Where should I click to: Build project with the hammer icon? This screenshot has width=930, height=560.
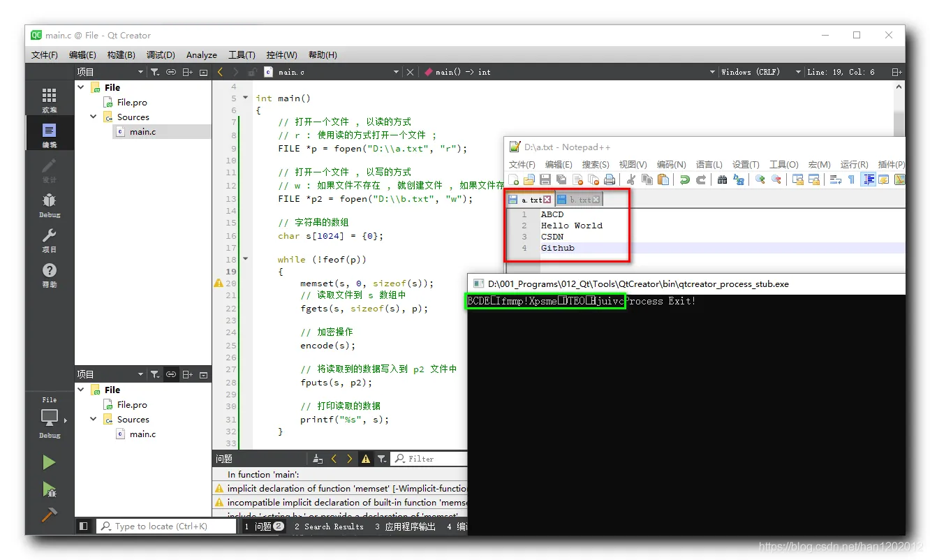[x=49, y=515]
